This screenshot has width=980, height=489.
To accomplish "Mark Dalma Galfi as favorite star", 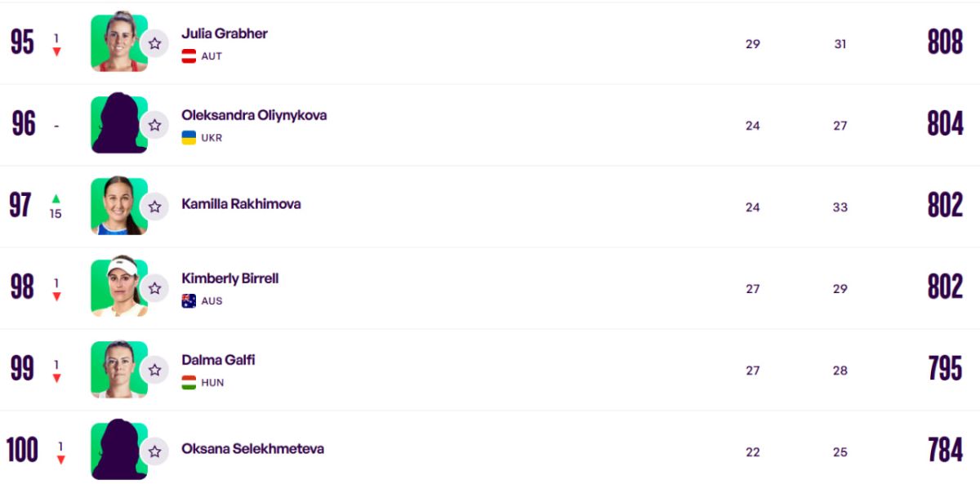I will (x=154, y=370).
